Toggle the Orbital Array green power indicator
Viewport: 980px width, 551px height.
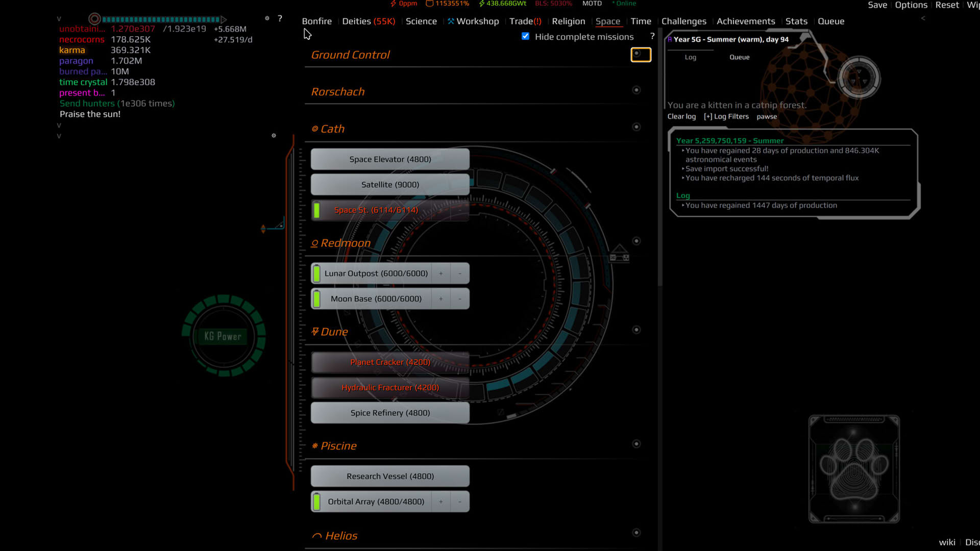coord(316,502)
